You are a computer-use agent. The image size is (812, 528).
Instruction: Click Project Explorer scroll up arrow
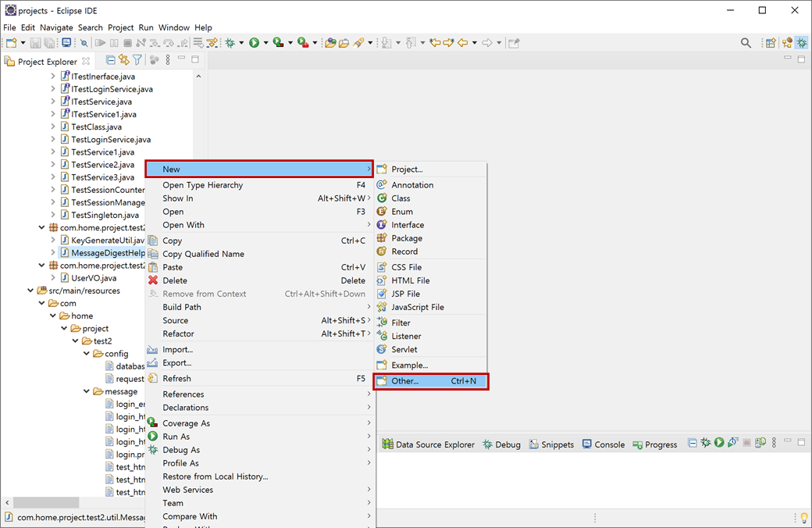tap(198, 77)
